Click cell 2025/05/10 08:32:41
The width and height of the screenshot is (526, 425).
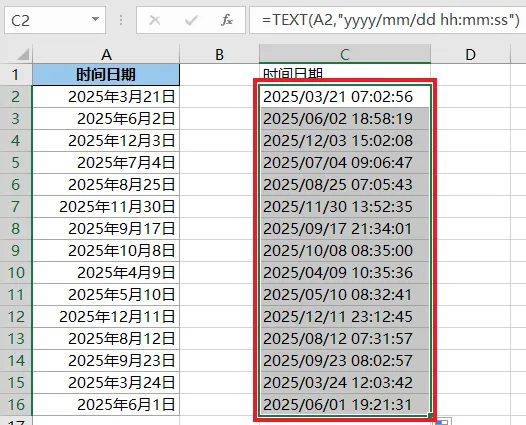345,295
